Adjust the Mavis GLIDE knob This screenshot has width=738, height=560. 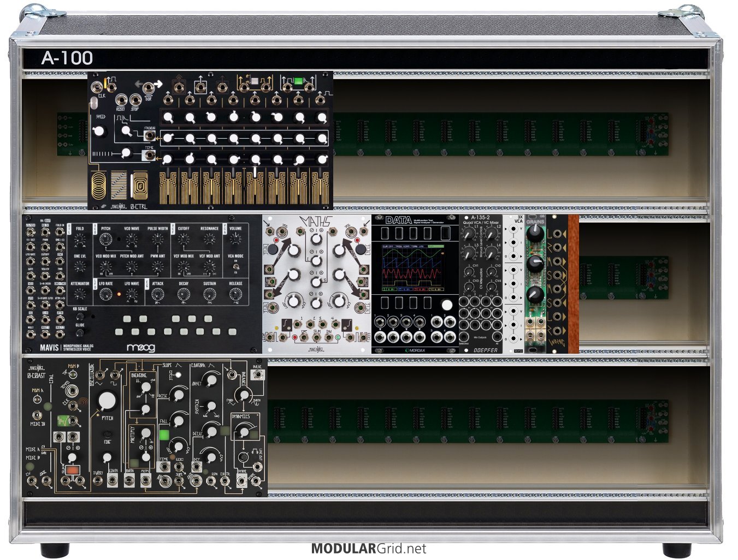pyautogui.click(x=80, y=332)
